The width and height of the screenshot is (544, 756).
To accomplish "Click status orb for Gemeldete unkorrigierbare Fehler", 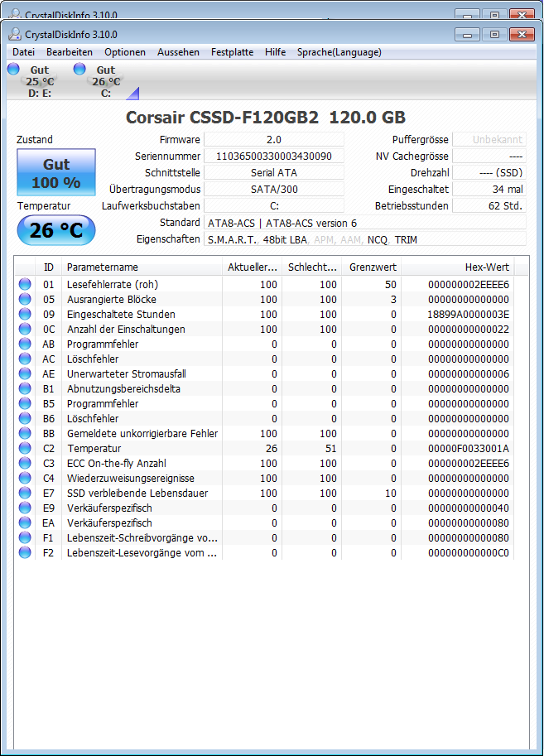I will tap(25, 433).
